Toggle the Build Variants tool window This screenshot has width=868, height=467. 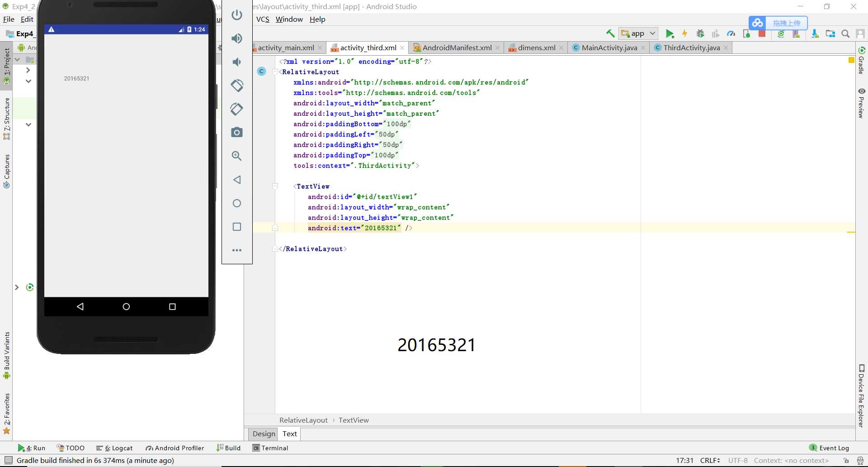[6, 355]
